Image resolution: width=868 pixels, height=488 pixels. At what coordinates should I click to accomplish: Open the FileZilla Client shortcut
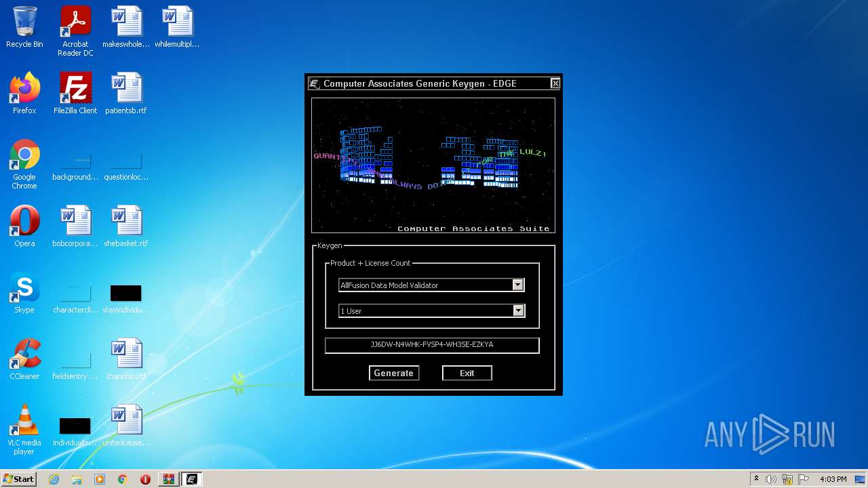coord(75,94)
